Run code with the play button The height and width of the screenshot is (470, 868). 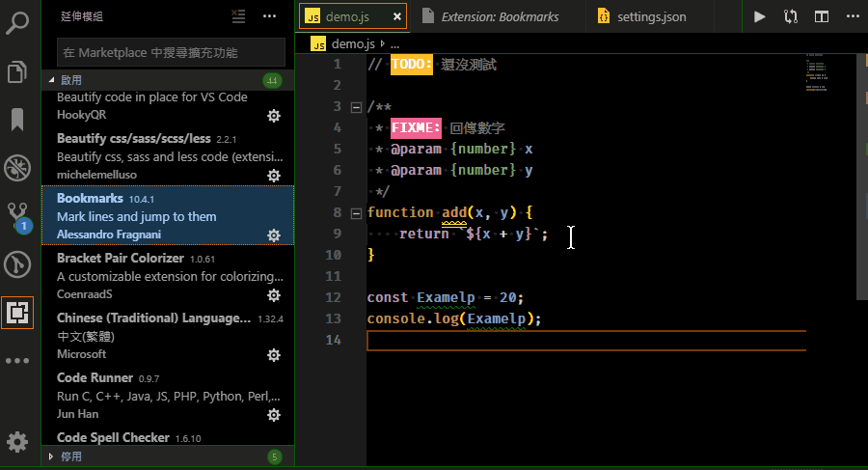coord(760,16)
